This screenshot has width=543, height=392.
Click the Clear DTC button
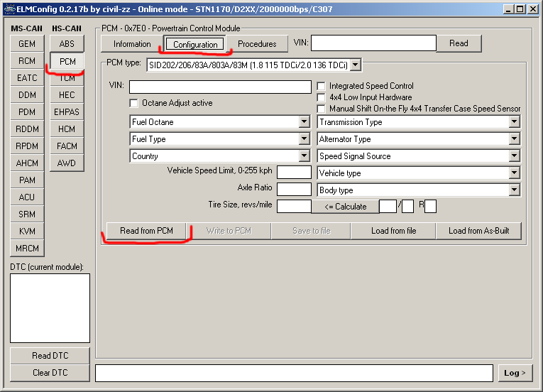[50, 373]
